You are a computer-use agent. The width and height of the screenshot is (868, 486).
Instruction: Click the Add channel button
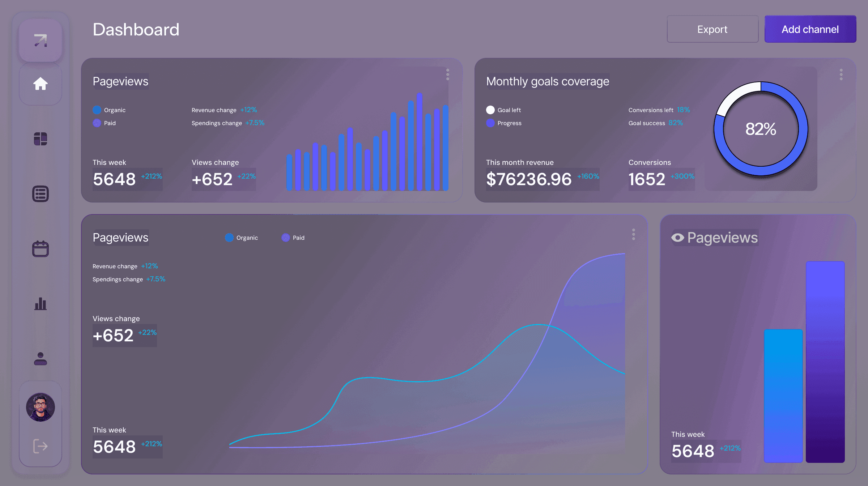[x=810, y=29]
